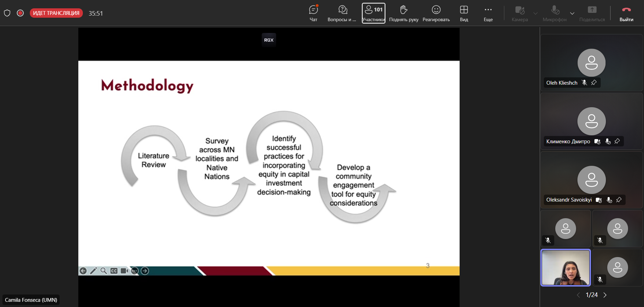Screen dimensions: 644x307
Task: Click the magnifier zoom icon on slide
Action: coord(104,271)
